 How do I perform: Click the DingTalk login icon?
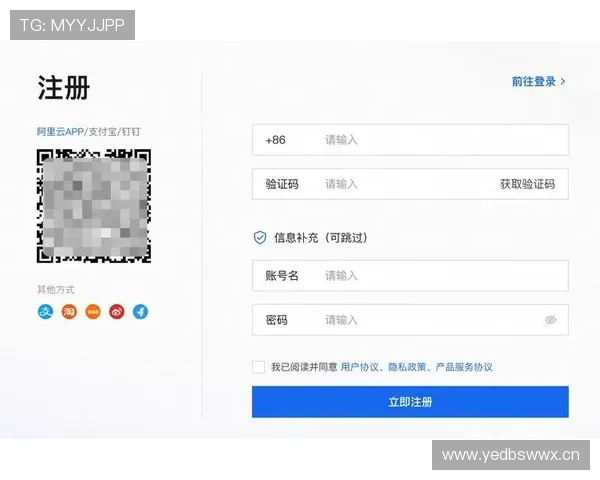tap(140, 312)
